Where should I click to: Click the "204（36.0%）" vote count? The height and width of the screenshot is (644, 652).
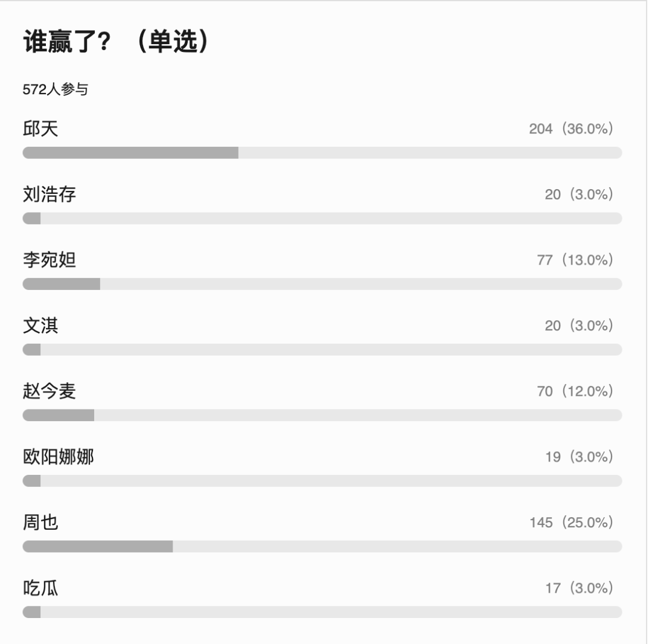[x=571, y=129]
